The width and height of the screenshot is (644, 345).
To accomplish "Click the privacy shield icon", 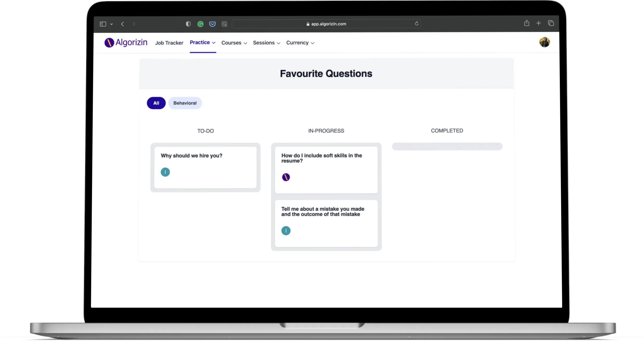I will coord(188,24).
